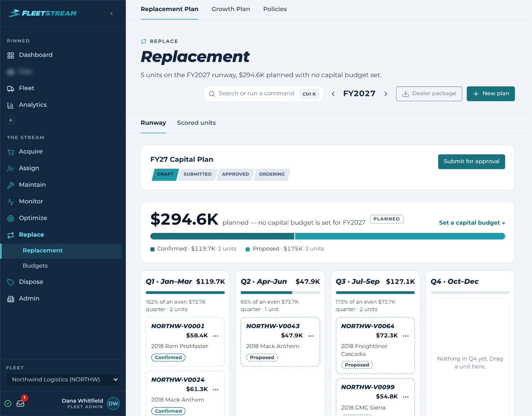The image size is (532, 416).
Task: Click Set a capital budget link
Action: (472, 223)
